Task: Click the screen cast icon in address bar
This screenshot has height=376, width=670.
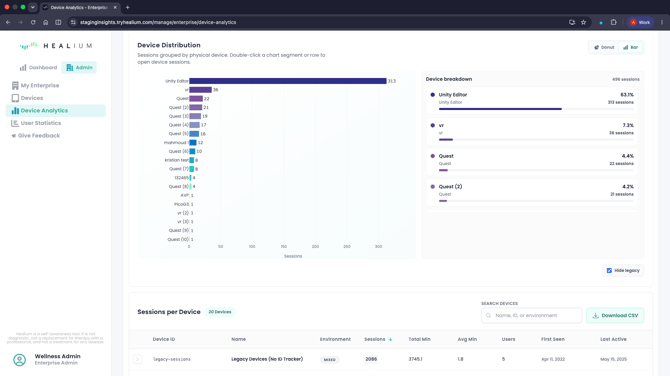Action: [572, 22]
